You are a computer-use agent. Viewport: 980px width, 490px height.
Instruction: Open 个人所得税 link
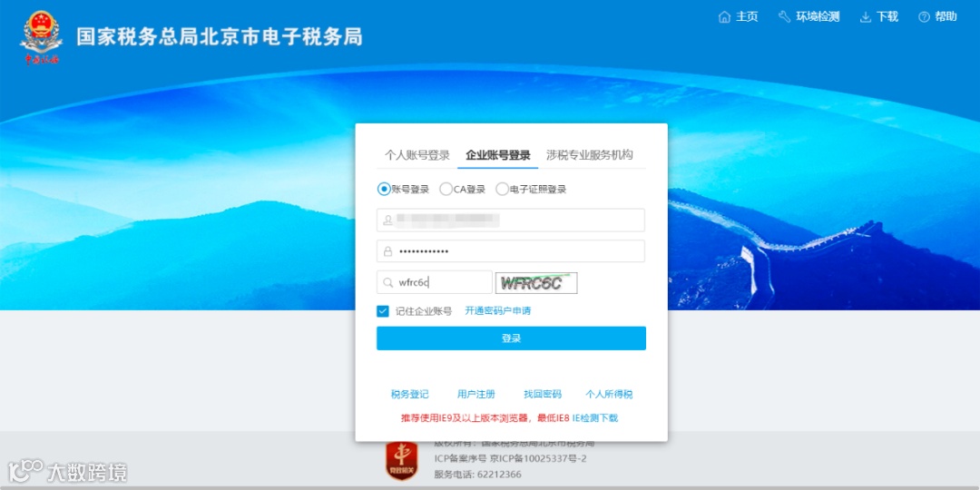pos(609,395)
